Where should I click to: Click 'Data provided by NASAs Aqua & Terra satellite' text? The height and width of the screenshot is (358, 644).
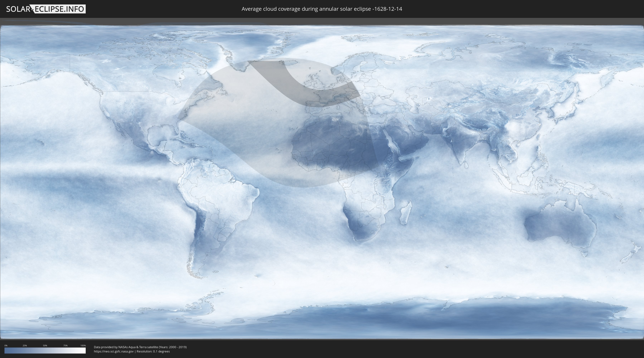click(126, 347)
